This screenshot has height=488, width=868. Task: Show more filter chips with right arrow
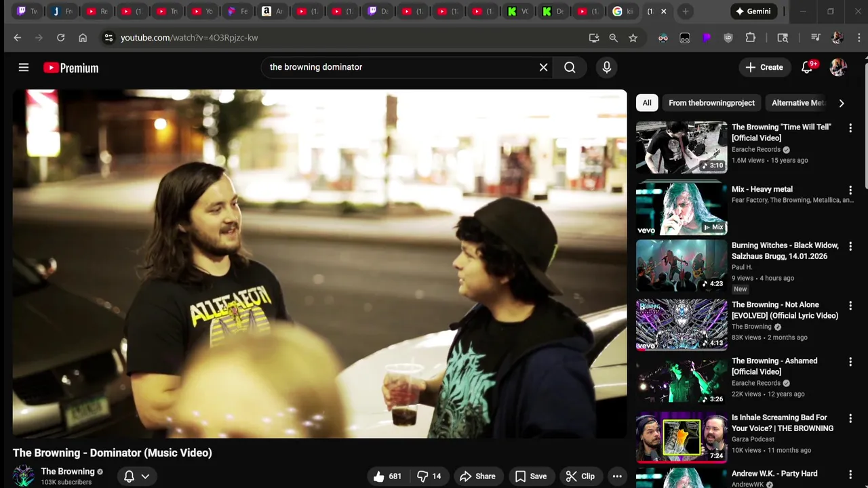[842, 103]
